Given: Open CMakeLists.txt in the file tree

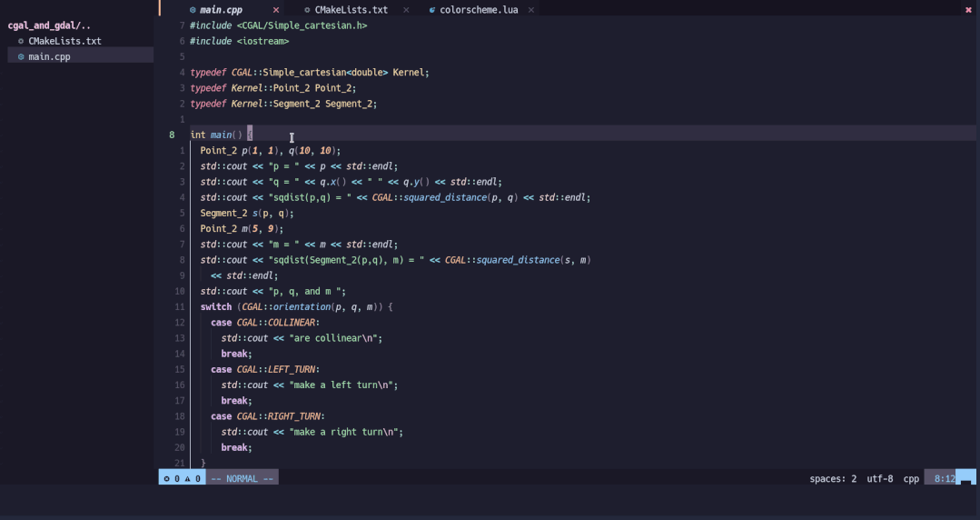Looking at the screenshot, I should click(65, 41).
